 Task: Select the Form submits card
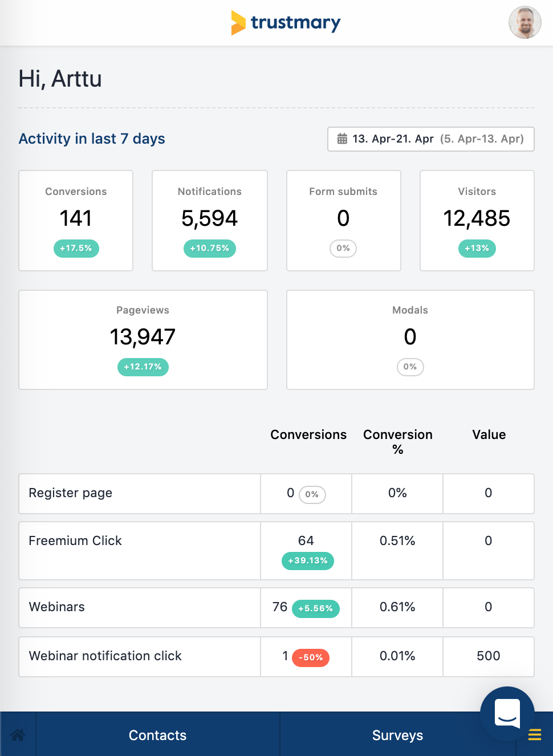(x=343, y=220)
